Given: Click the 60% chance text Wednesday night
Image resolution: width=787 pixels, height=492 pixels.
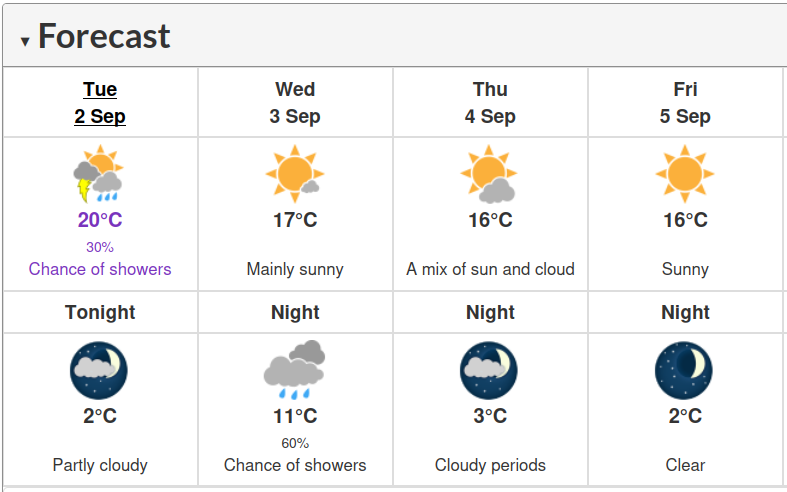Looking at the screenshot, I should coord(295,443).
